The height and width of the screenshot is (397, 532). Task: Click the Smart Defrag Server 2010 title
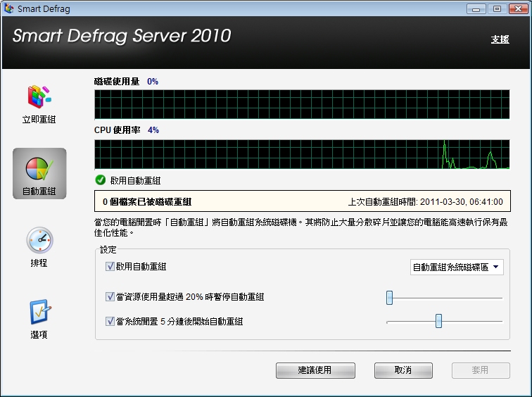click(122, 36)
